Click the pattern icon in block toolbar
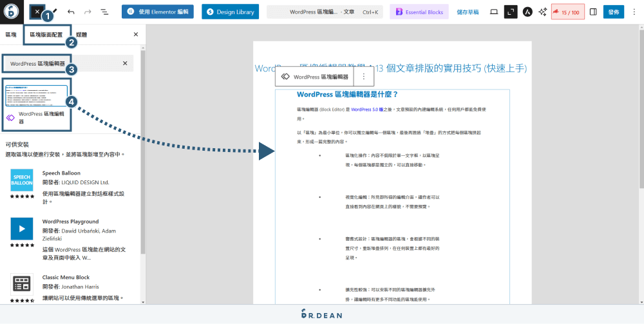This screenshot has width=644, height=324. click(x=285, y=77)
